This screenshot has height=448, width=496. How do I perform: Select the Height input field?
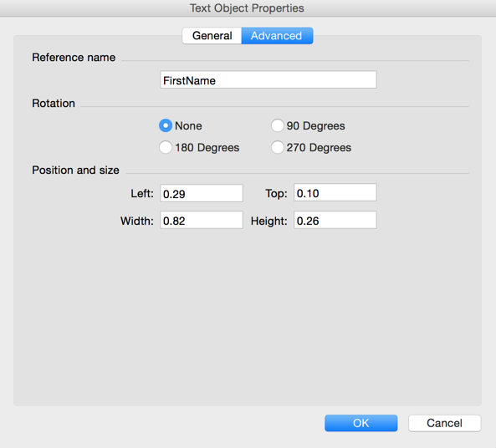(x=335, y=220)
